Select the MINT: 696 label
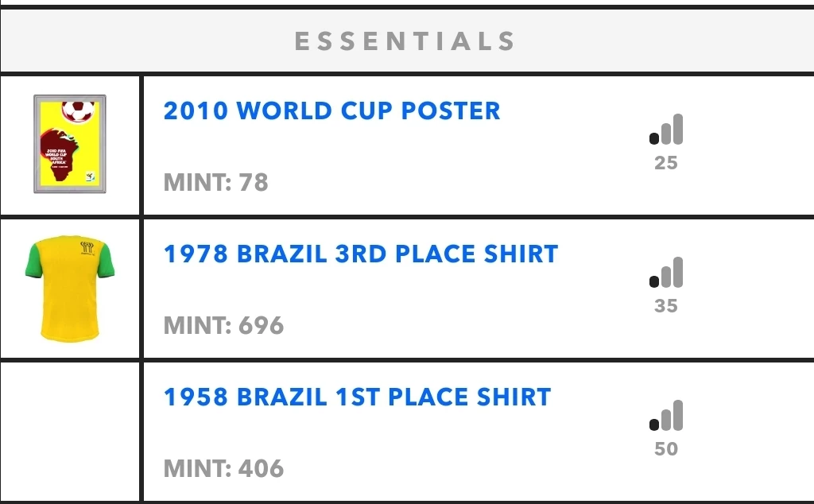This screenshot has height=504, width=814. [x=223, y=325]
